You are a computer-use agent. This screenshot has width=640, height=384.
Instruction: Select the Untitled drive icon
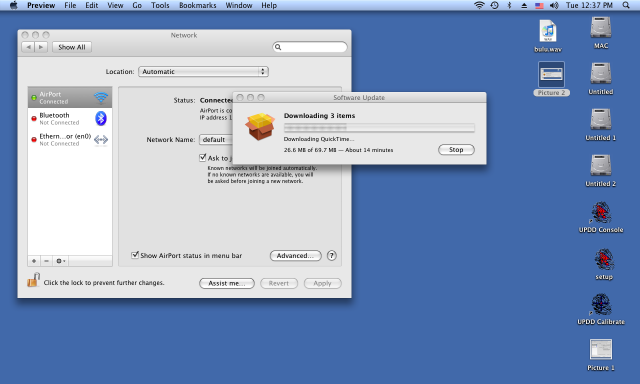[x=601, y=78]
